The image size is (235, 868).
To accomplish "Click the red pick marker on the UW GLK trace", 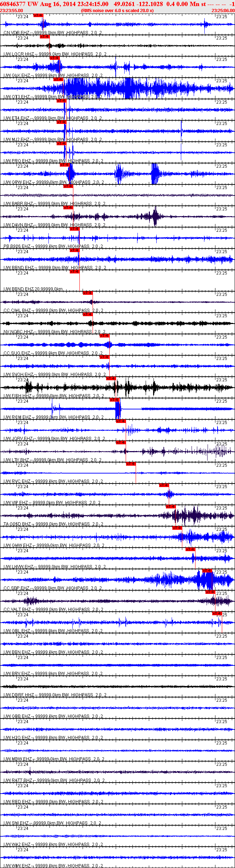I will point(54,58).
